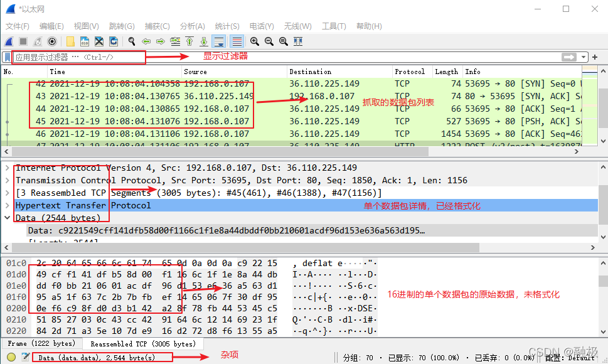This screenshot has width=608, height=364.
Task: Expand Internet Protocol Version 4 node
Action: [8, 168]
